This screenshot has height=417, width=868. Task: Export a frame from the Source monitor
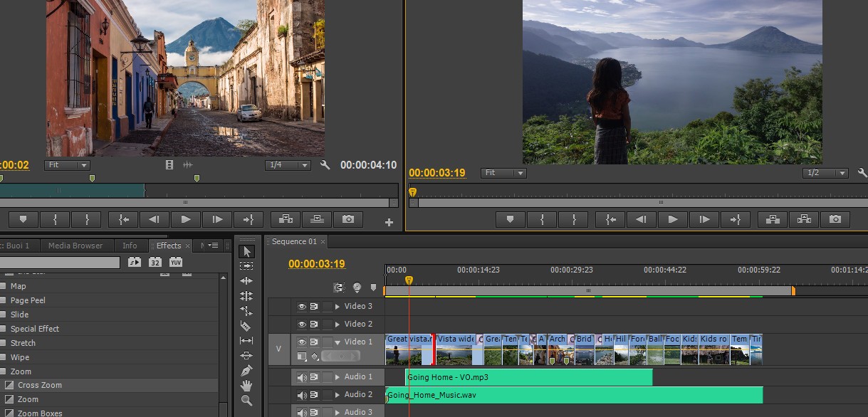click(348, 219)
